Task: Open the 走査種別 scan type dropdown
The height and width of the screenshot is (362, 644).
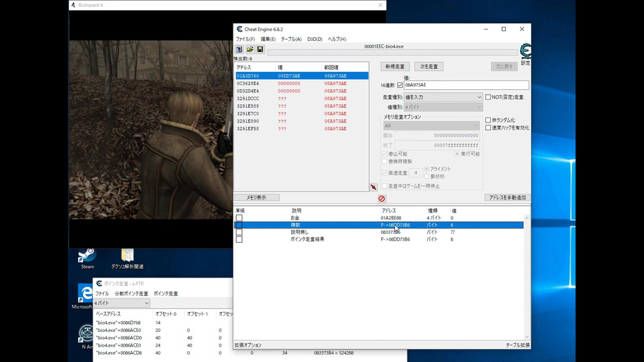Action: (433, 97)
